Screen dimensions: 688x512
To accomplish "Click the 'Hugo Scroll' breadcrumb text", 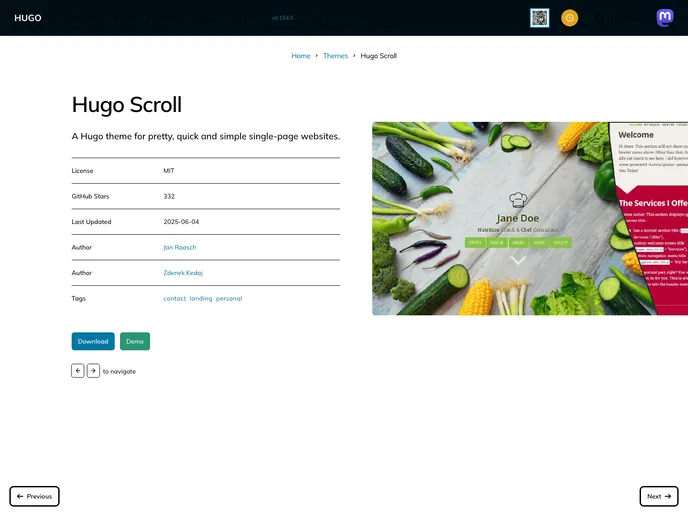I will [x=379, y=56].
